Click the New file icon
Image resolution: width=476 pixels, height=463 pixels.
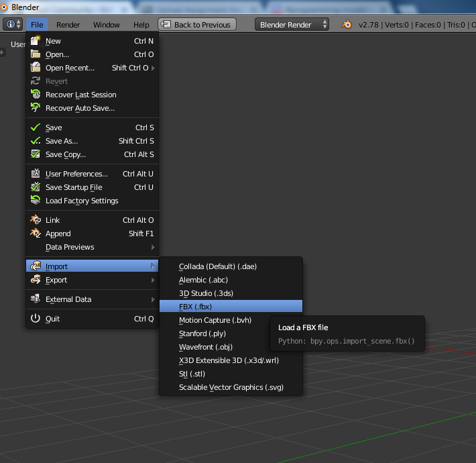click(36, 41)
